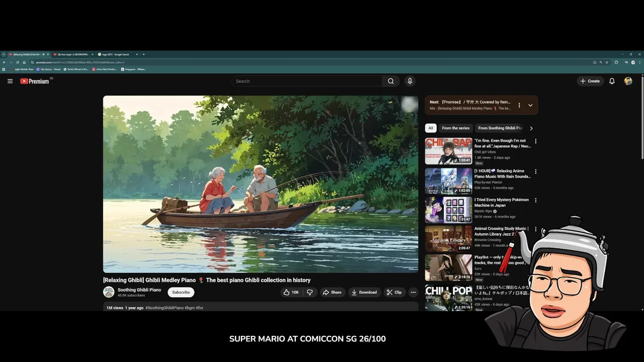Open 'Animal Crossing Study Music' title
Image resolution: width=644 pixels, height=362 pixels.
click(502, 231)
